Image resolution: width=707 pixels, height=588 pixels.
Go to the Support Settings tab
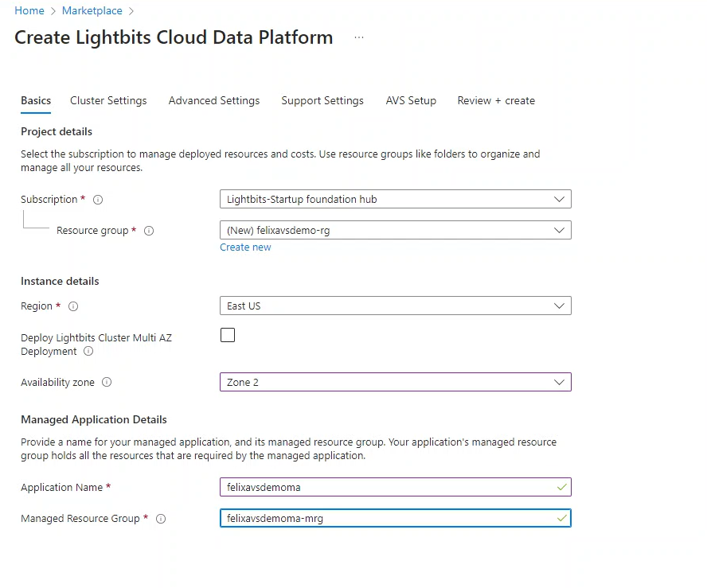(x=322, y=100)
